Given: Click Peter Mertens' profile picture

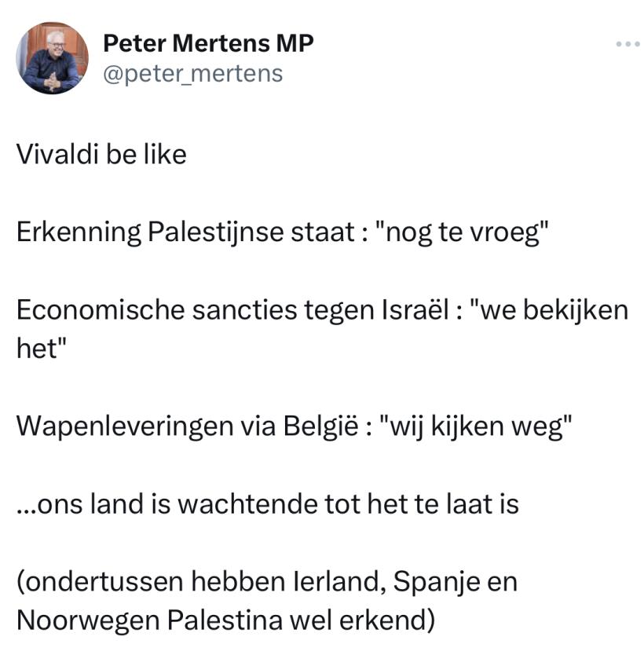Looking at the screenshot, I should (x=52, y=58).
